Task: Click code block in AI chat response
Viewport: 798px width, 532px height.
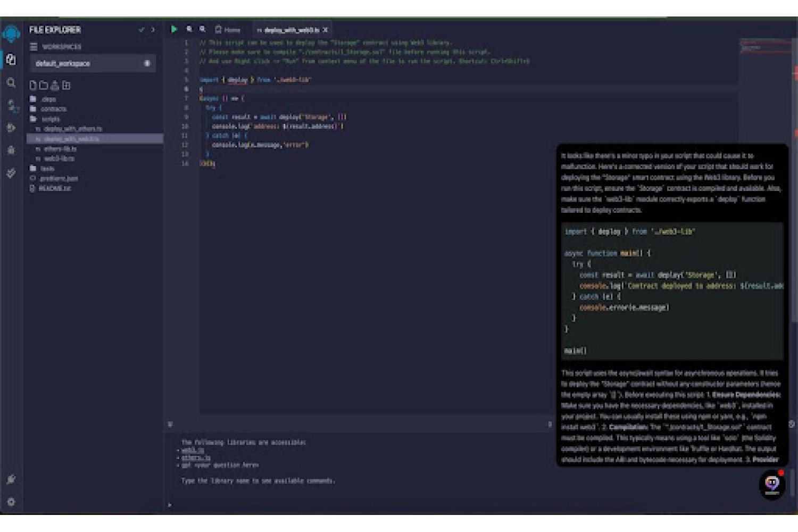Action: (x=674, y=291)
